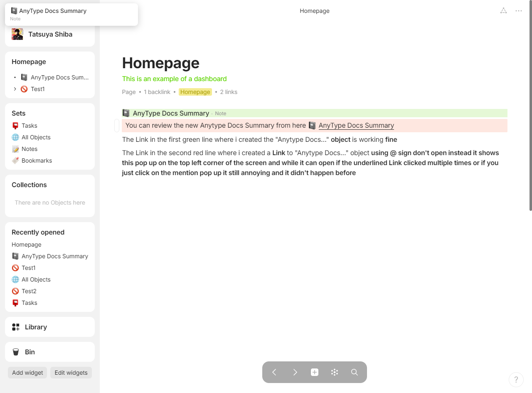Click the paragraph about the first green line
This screenshot has height=393, width=532.
260,140
